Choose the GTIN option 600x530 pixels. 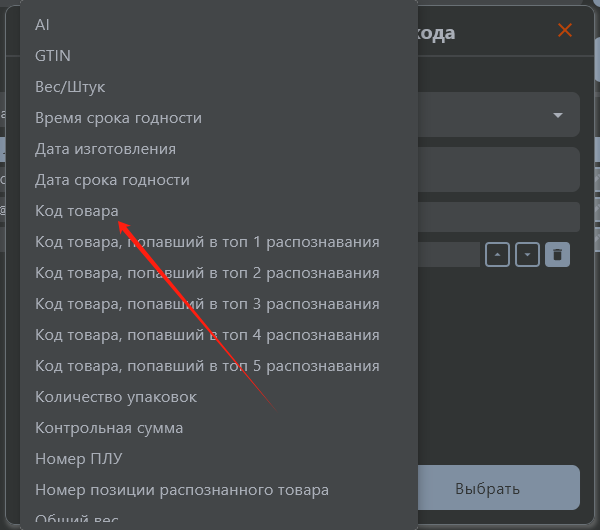pos(53,56)
